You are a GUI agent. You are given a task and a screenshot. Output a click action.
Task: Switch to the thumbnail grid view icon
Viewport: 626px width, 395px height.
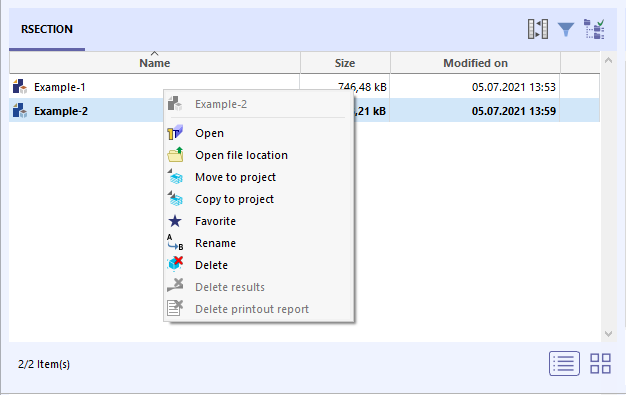tap(600, 363)
